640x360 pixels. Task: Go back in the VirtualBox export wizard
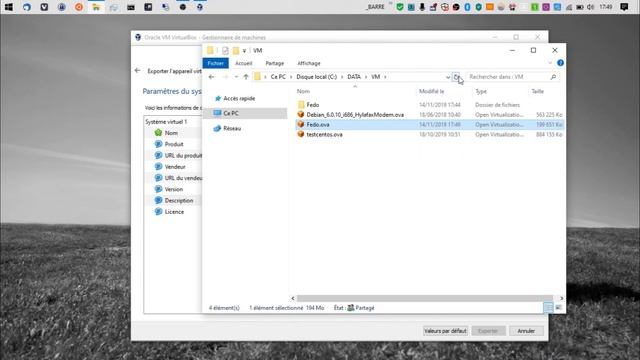(138, 71)
